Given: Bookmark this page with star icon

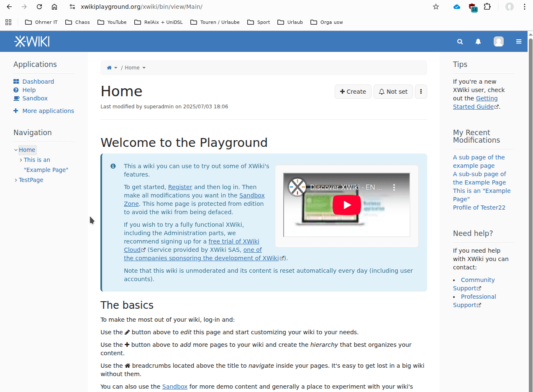Looking at the screenshot, I should (436, 7).
